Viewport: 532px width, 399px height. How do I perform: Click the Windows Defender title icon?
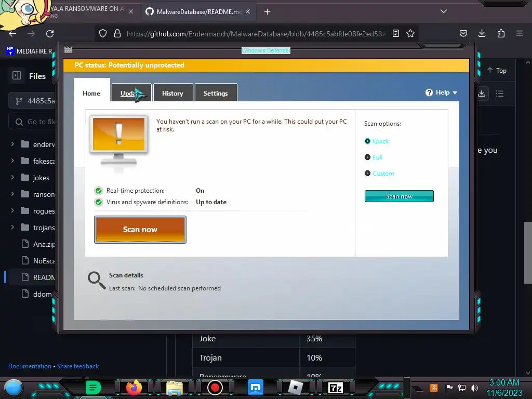[68, 49]
